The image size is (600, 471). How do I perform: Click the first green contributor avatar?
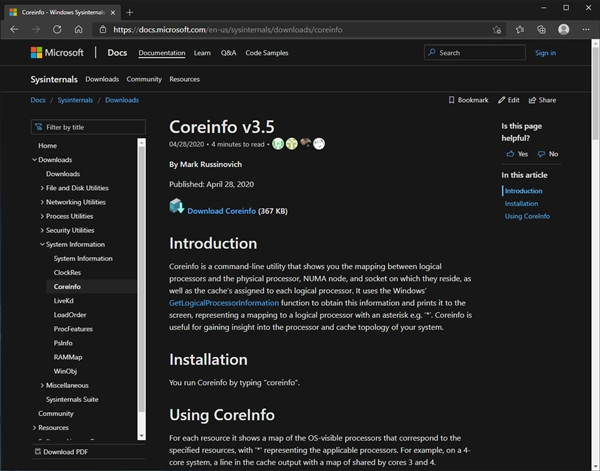[x=278, y=144]
